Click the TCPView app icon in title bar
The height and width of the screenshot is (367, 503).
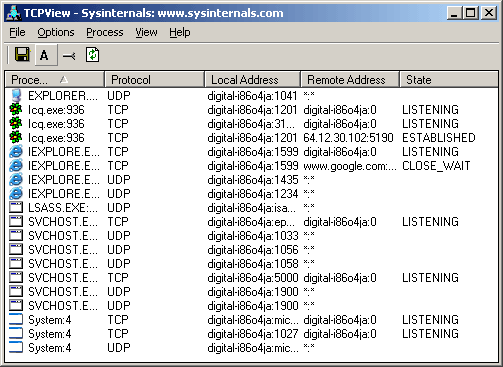[x=13, y=13]
